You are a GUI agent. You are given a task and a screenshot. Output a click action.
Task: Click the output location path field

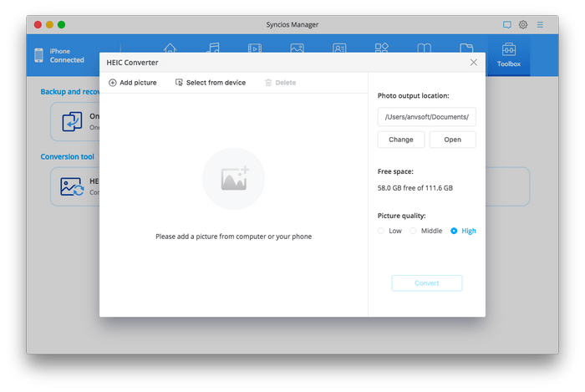(426, 117)
